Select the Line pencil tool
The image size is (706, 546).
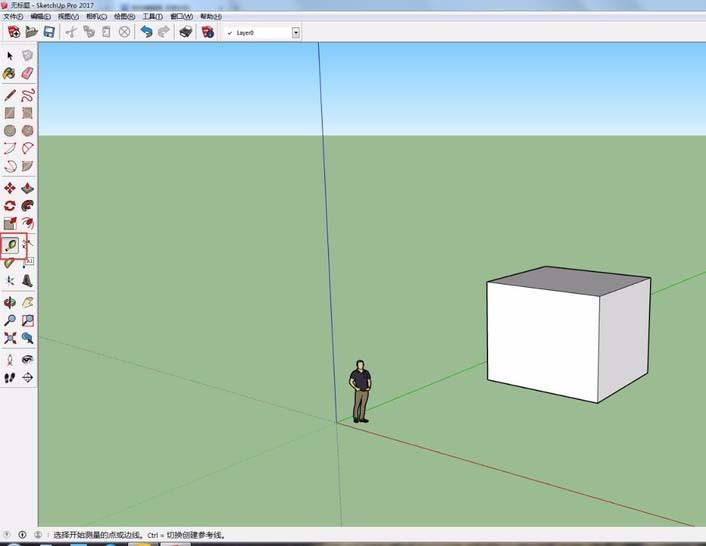[x=10, y=95]
